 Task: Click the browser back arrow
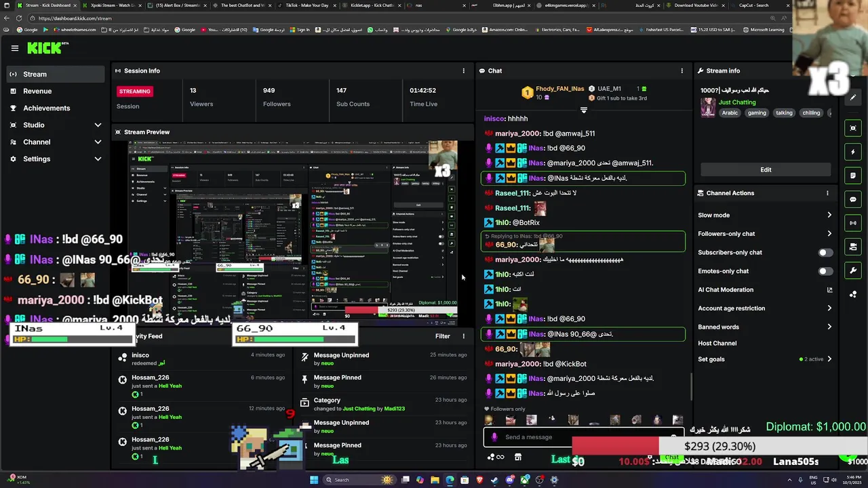[x=7, y=18]
